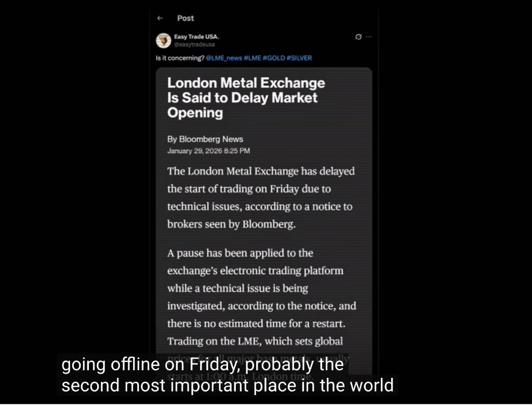Open the three-dot menu beside the Grok icon
Screen dimensions: 532x407
click(x=369, y=36)
